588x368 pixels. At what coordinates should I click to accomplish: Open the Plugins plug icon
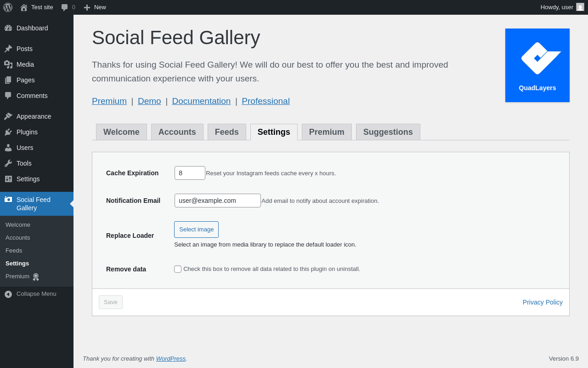(x=8, y=132)
